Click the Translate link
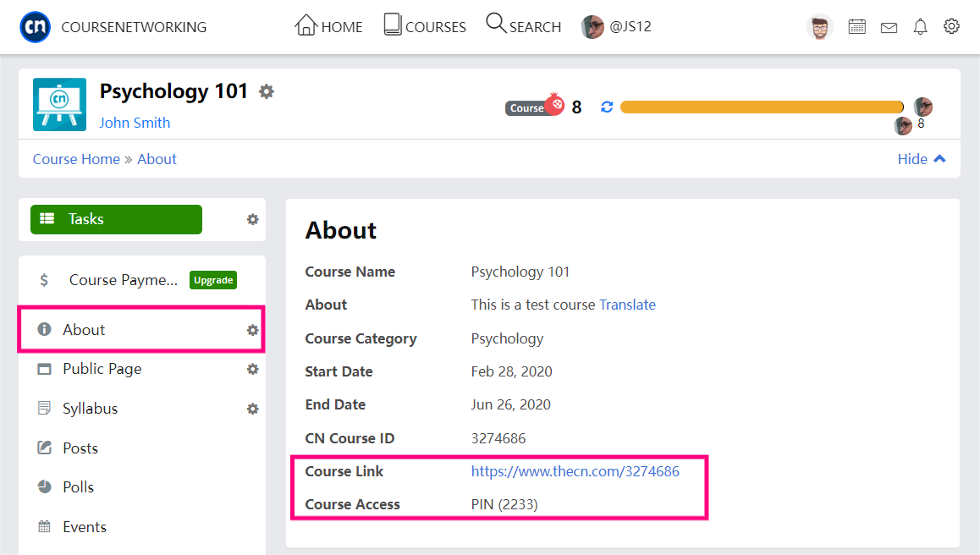 [x=627, y=305]
